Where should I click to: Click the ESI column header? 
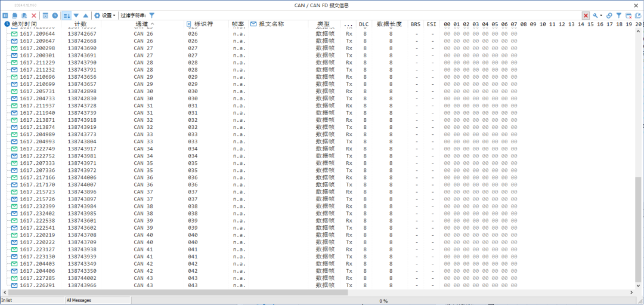click(x=431, y=24)
